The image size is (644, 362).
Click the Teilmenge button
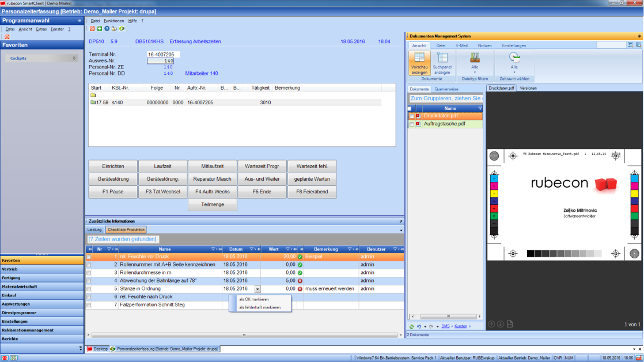click(213, 204)
